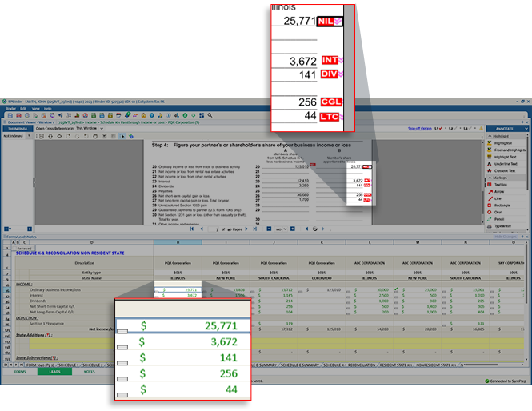The width and height of the screenshot is (532, 411).
Task: Click New York ordinary income value 15,836
Action: point(239,290)
